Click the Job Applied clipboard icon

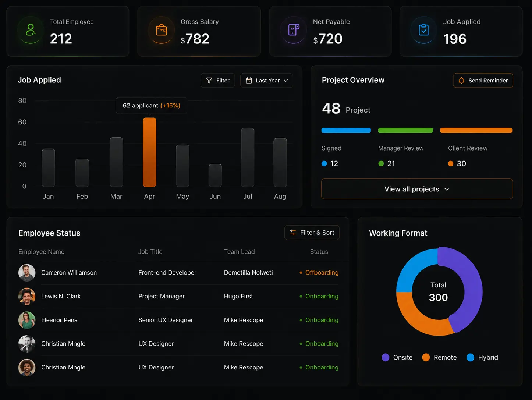[x=424, y=30]
